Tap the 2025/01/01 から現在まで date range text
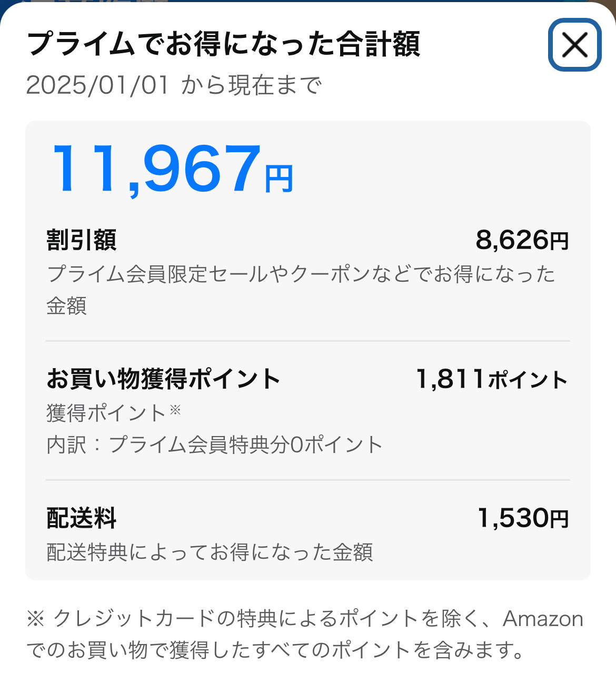 coord(174,85)
